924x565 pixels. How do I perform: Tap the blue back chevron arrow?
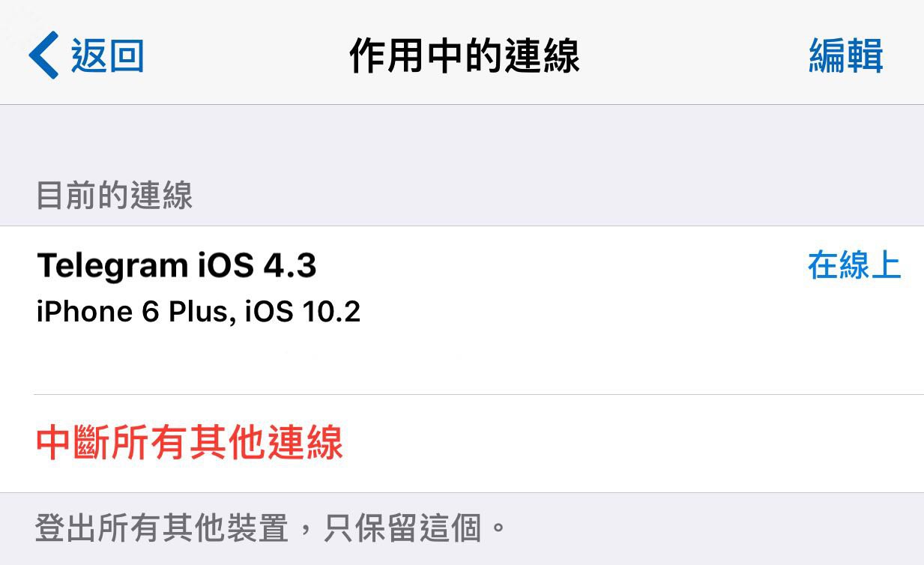43,55
